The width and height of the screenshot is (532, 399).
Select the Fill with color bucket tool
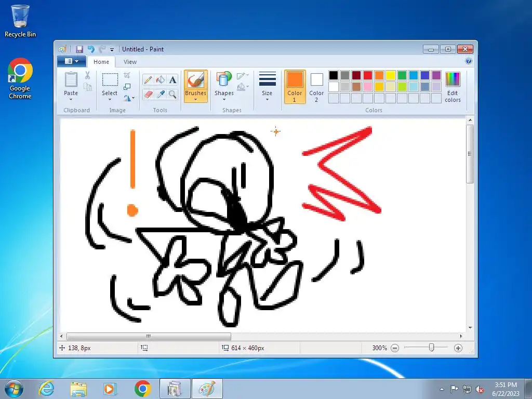click(160, 79)
